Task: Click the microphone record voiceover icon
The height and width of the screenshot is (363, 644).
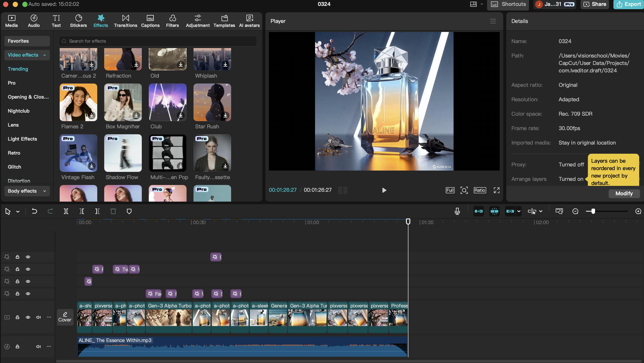Action: (457, 211)
